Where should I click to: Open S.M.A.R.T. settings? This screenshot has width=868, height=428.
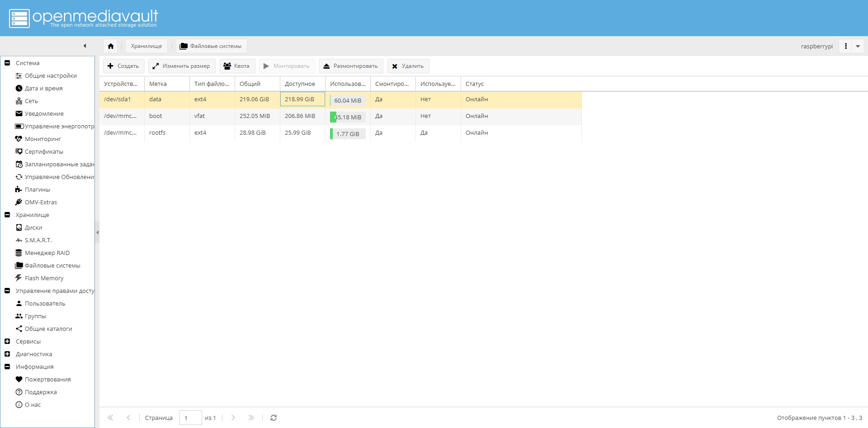(x=38, y=240)
